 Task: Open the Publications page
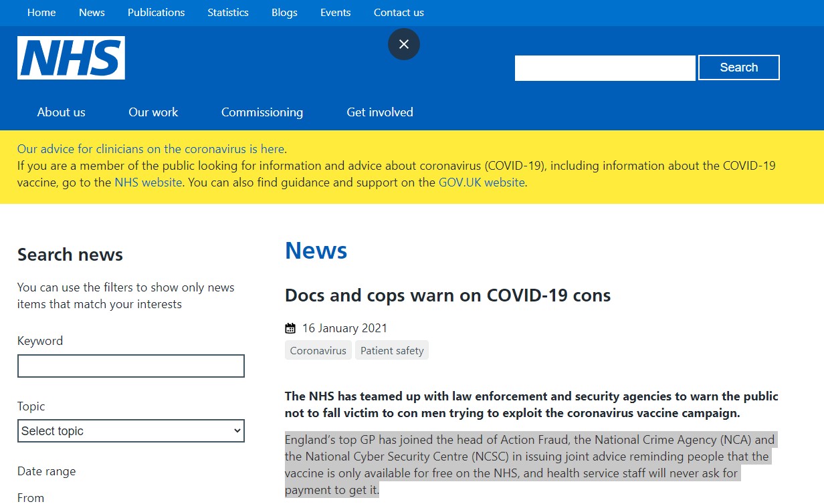point(156,13)
